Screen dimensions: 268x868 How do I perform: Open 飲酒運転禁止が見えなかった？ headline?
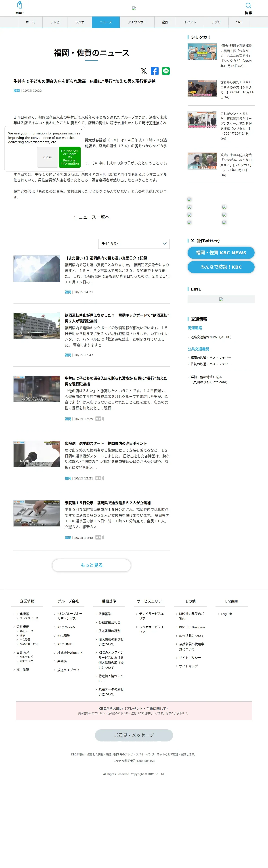tap(117, 318)
